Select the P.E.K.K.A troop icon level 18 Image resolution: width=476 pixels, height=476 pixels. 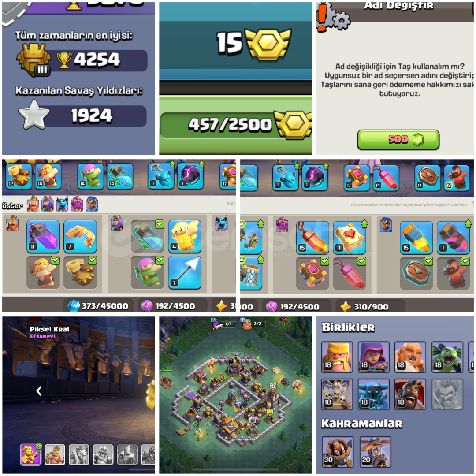(x=373, y=394)
